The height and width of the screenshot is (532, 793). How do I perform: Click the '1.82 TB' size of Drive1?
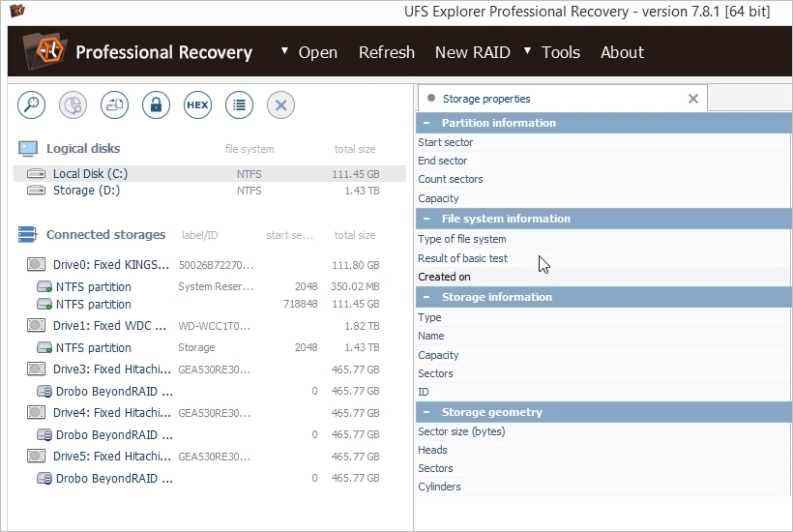[362, 326]
